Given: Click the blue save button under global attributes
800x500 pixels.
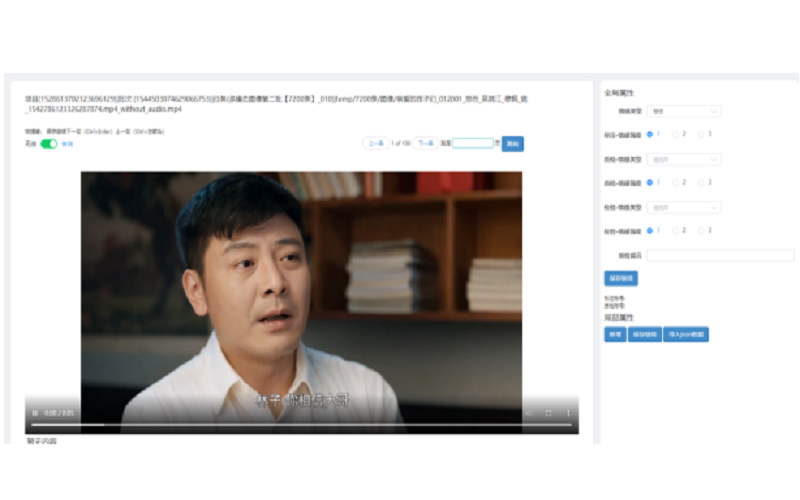Looking at the screenshot, I should (x=620, y=278).
